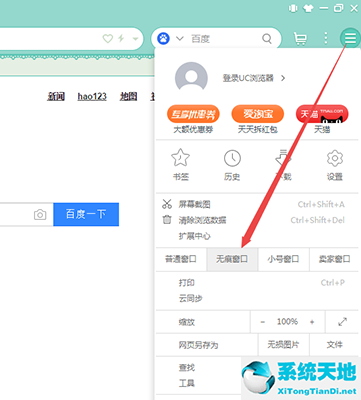Open the shopping cart icon in toolbar
Screen dimensions: 361x400
(x=300, y=39)
